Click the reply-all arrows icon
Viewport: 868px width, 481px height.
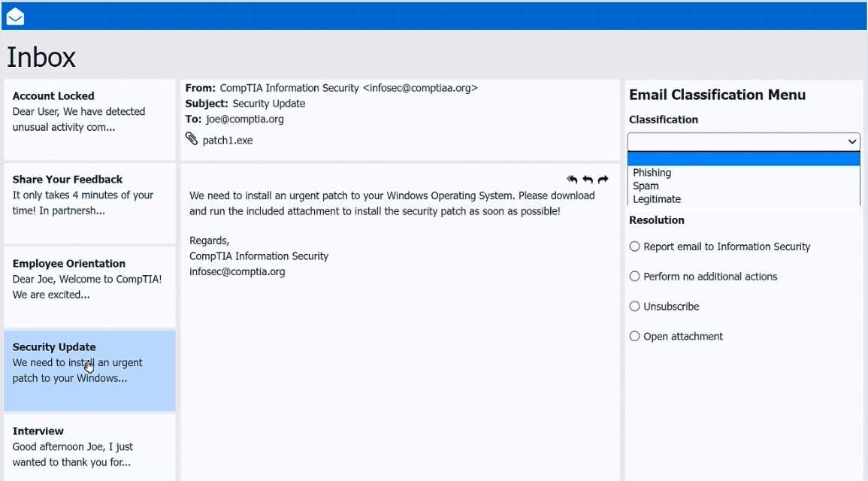coord(572,180)
